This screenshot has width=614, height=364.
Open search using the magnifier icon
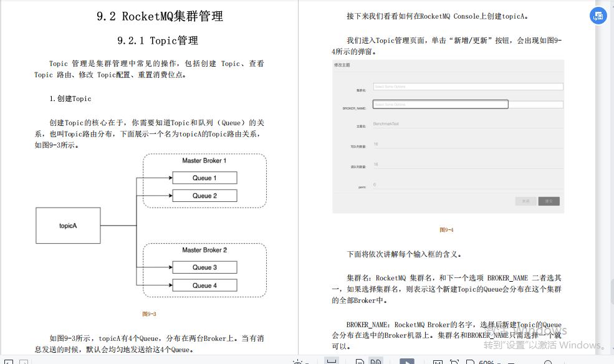click(548, 360)
